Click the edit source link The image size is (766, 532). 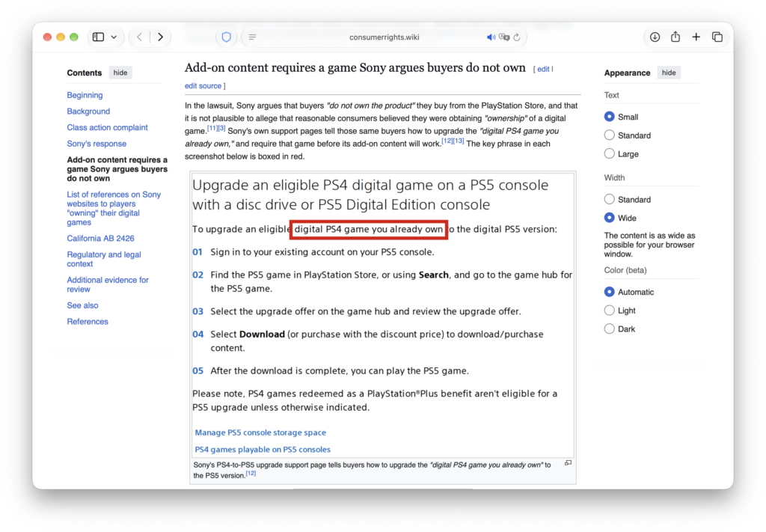tap(203, 86)
